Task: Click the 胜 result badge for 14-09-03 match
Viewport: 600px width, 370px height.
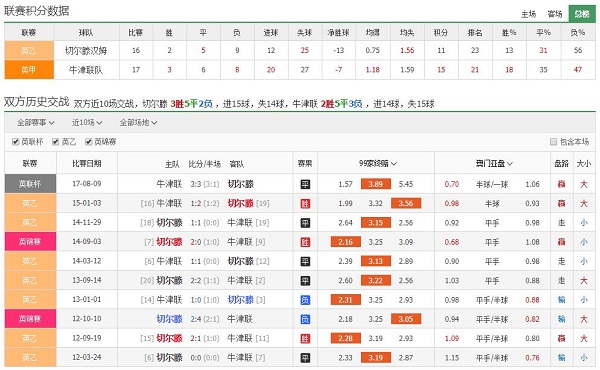Action: click(305, 242)
